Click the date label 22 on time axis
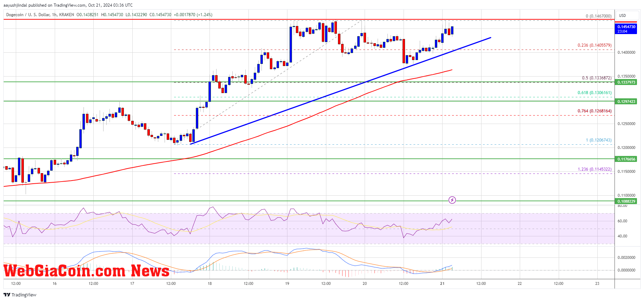 coord(520,283)
